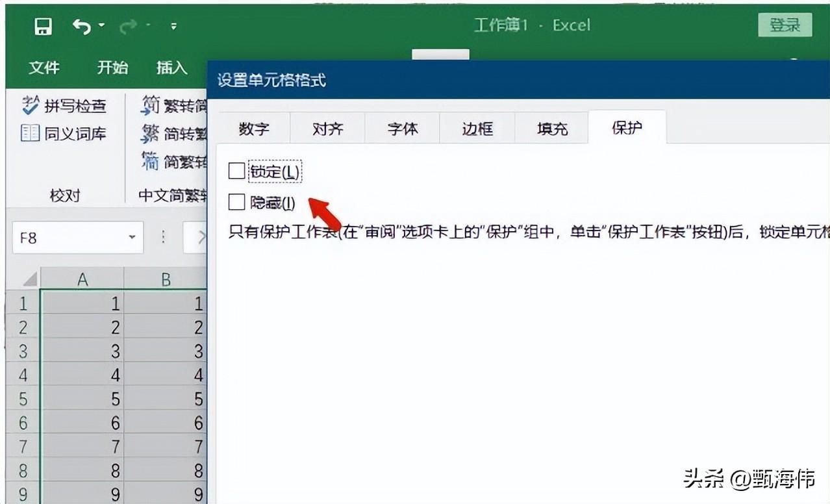This screenshot has height=504, width=830.
Task: Click the Select All corner triangle
Action: tap(29, 279)
